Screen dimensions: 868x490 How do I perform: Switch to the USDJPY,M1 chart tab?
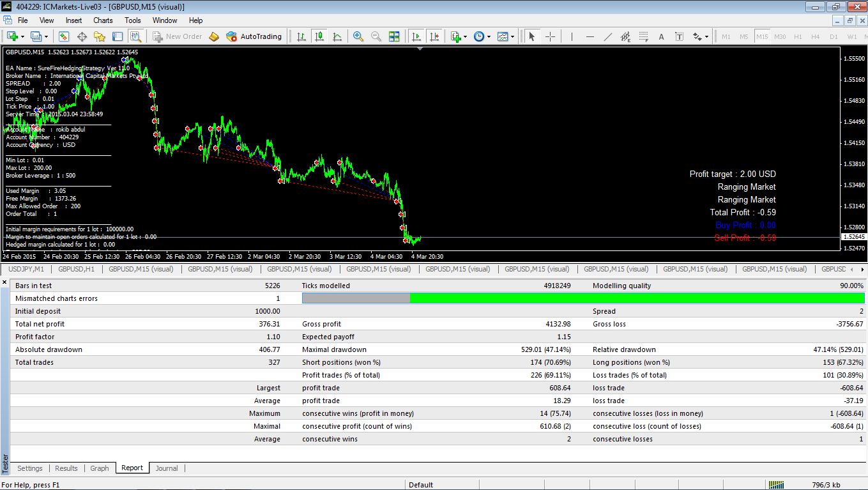(26, 269)
